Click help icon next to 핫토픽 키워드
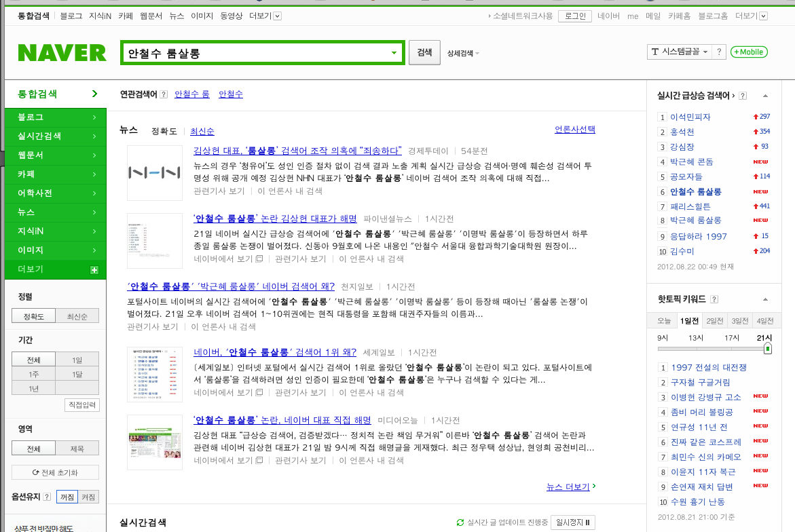Image resolution: width=795 pixels, height=532 pixels. click(x=714, y=299)
